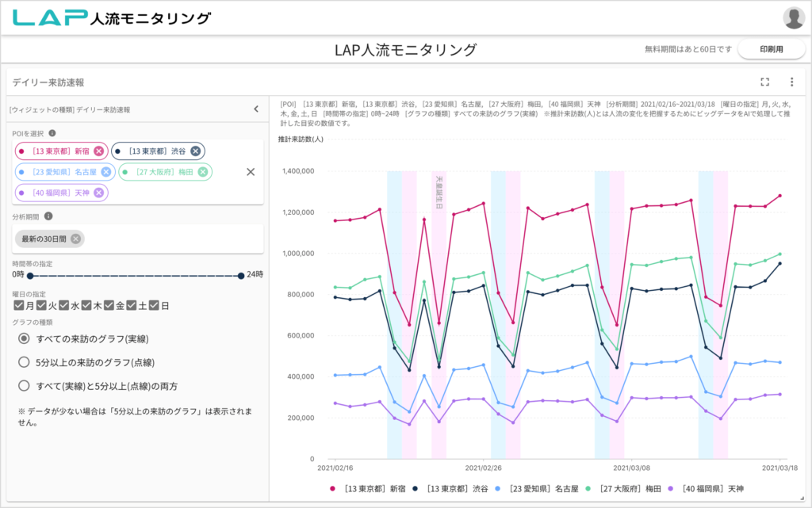Remove the 新宿 POI chip
The height and width of the screenshot is (508, 812).
click(x=98, y=151)
